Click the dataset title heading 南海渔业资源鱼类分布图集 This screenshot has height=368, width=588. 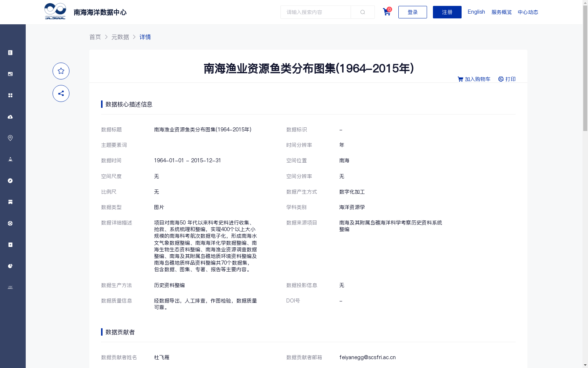tap(309, 68)
